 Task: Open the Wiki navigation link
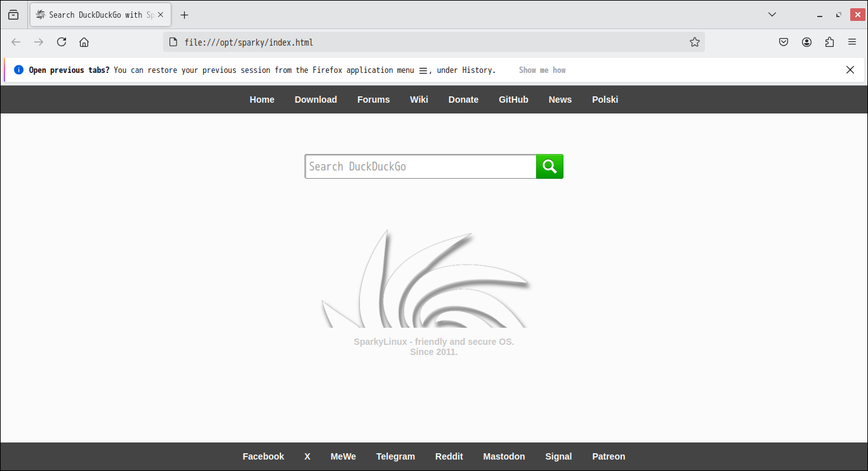click(x=419, y=100)
